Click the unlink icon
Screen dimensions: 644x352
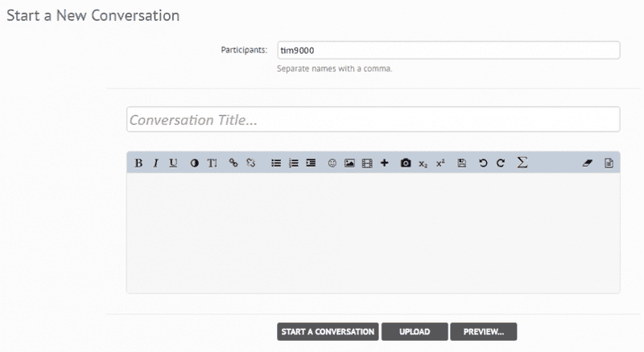tap(251, 163)
